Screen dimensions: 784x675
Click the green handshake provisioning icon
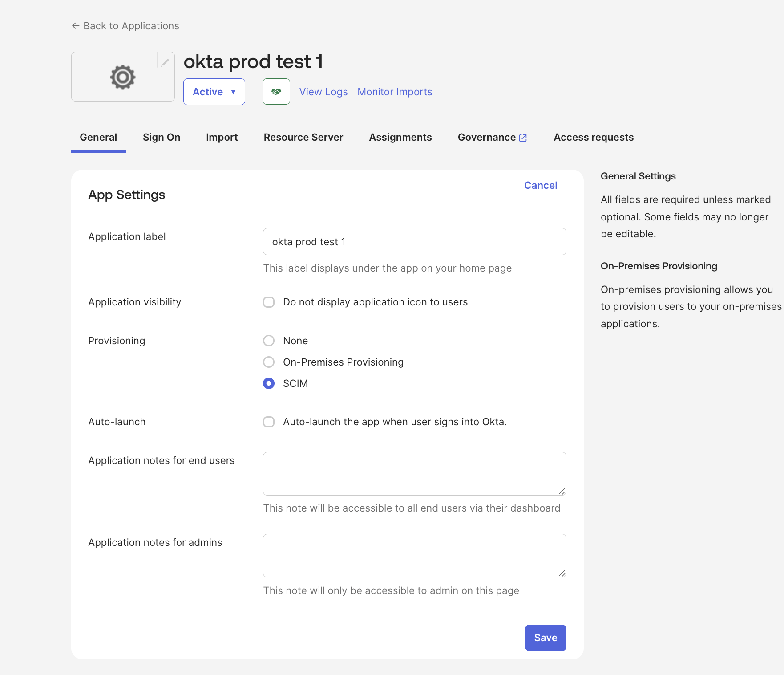[x=276, y=92]
